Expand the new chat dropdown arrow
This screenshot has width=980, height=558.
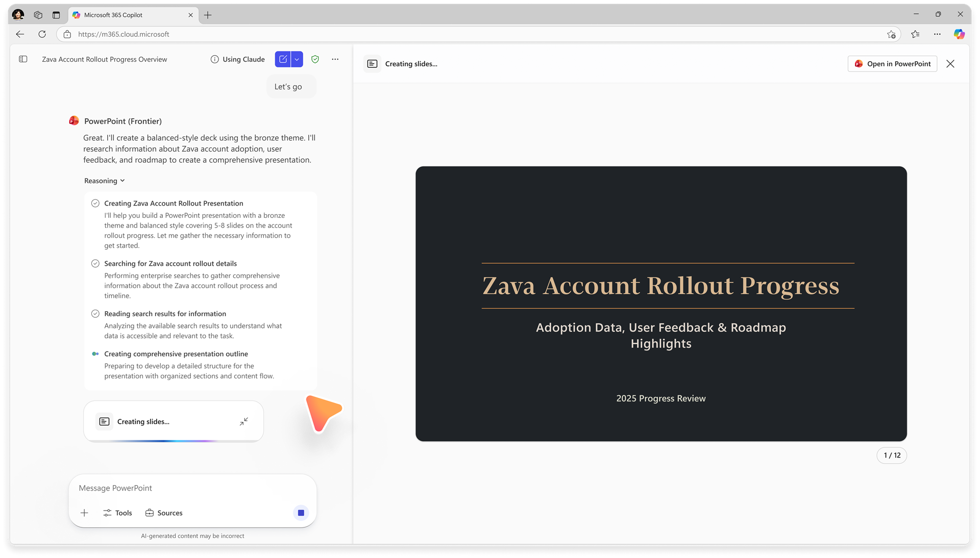click(297, 59)
